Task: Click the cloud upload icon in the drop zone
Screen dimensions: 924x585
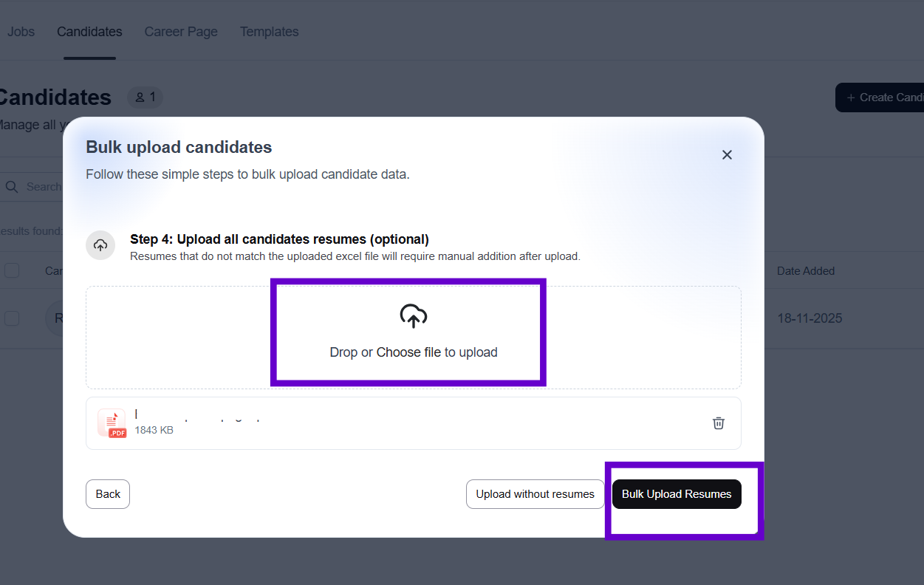Action: (414, 316)
